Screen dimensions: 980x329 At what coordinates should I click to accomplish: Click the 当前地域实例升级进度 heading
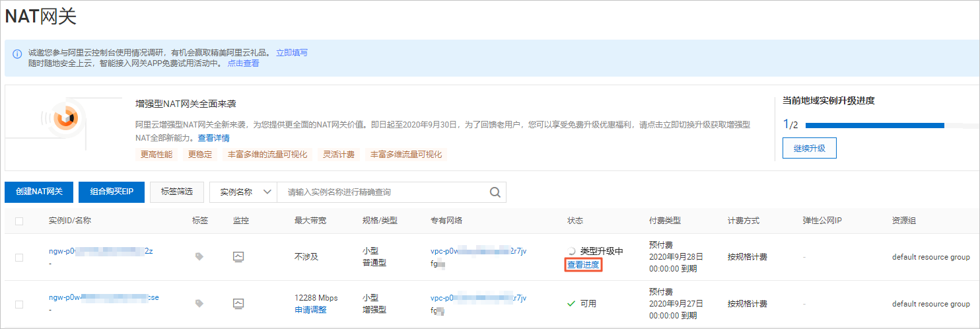[x=829, y=101]
